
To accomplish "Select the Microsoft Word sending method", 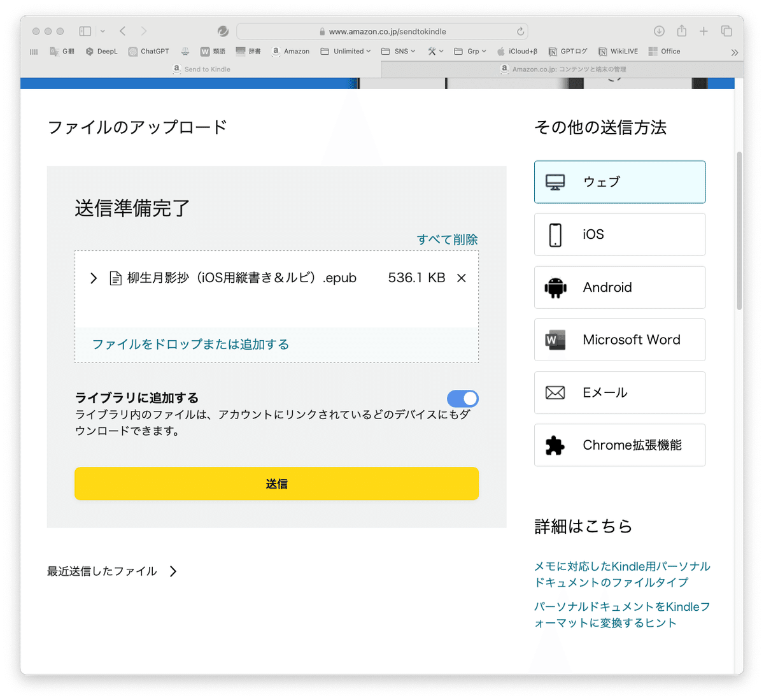I will [x=619, y=340].
